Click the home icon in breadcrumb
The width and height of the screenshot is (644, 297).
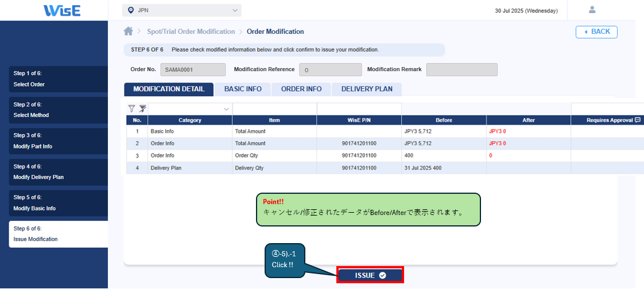129,32
